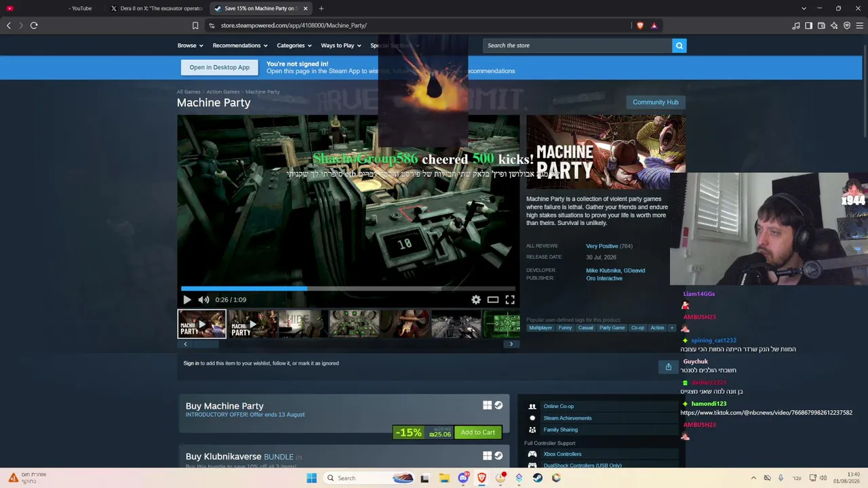Close the Save 15% on Machine Party tab
The width and height of the screenshot is (868, 488).
coord(305,8)
